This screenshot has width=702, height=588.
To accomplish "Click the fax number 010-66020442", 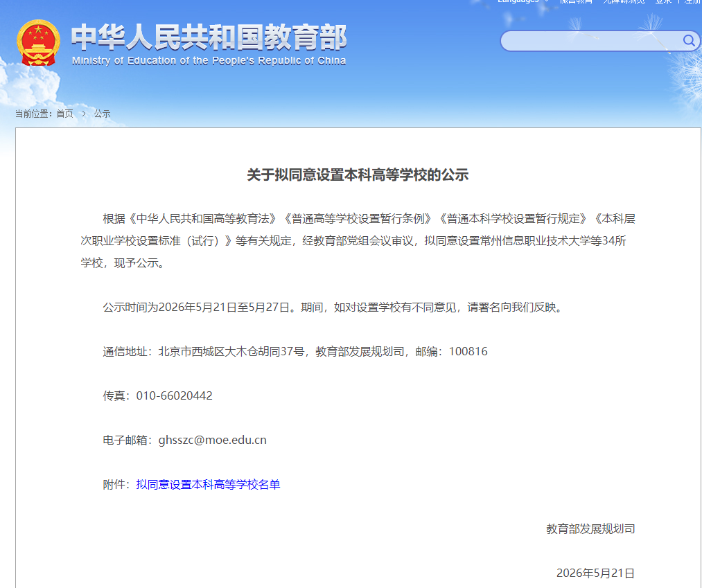I will click(x=174, y=395).
